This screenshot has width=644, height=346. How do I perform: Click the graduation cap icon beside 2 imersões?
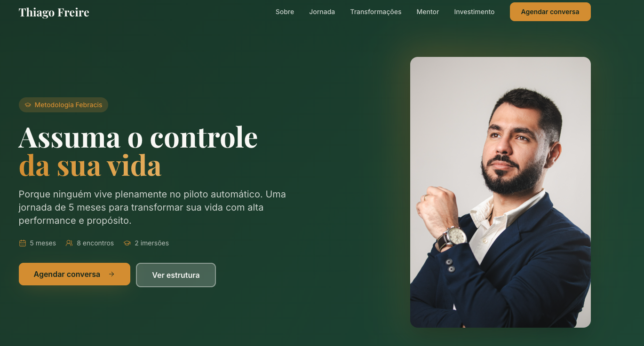coord(127,243)
